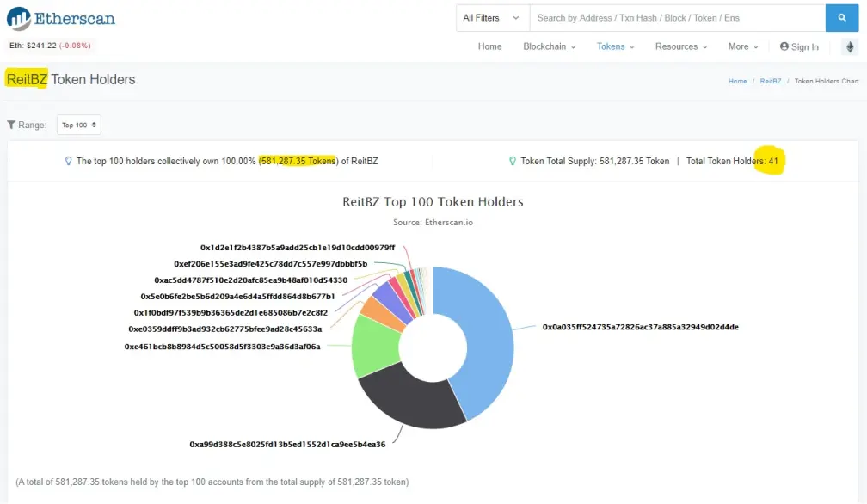
Task: Click the address label 0xe0359ddff9b3ad932cb62775bfee9ad28c45633a
Action: coord(225,329)
